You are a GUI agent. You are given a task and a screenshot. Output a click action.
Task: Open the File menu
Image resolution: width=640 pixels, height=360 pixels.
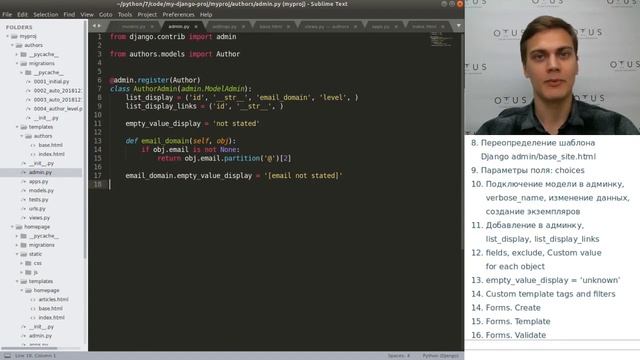pos(7,14)
